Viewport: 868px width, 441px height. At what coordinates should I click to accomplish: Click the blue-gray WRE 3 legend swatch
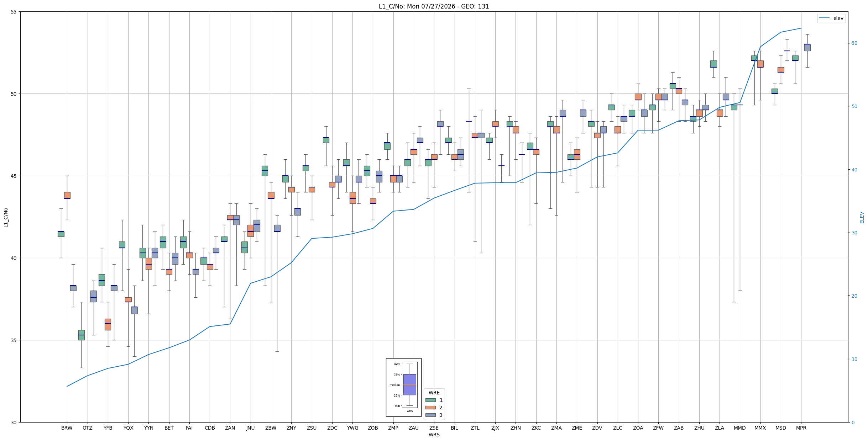430,415
